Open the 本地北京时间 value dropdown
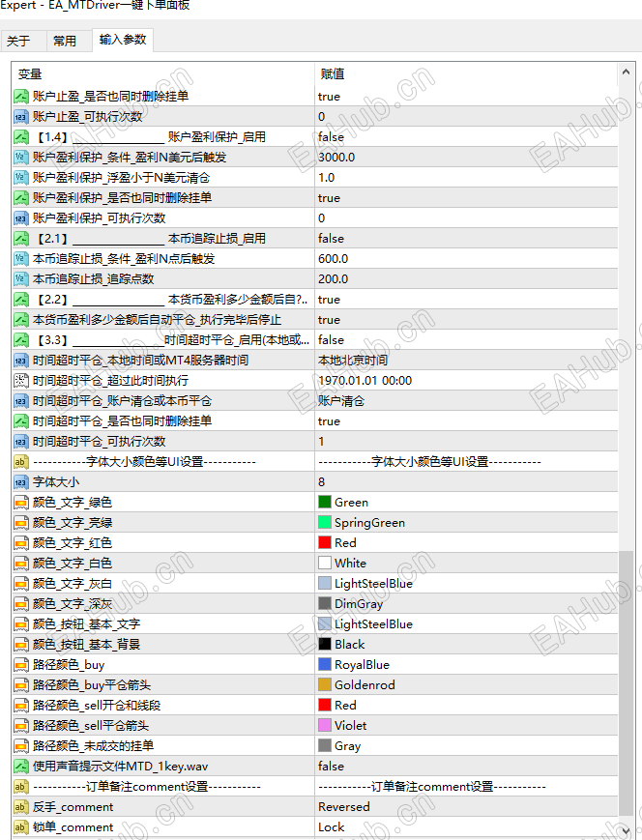The width and height of the screenshot is (642, 840). pyautogui.click(x=466, y=361)
